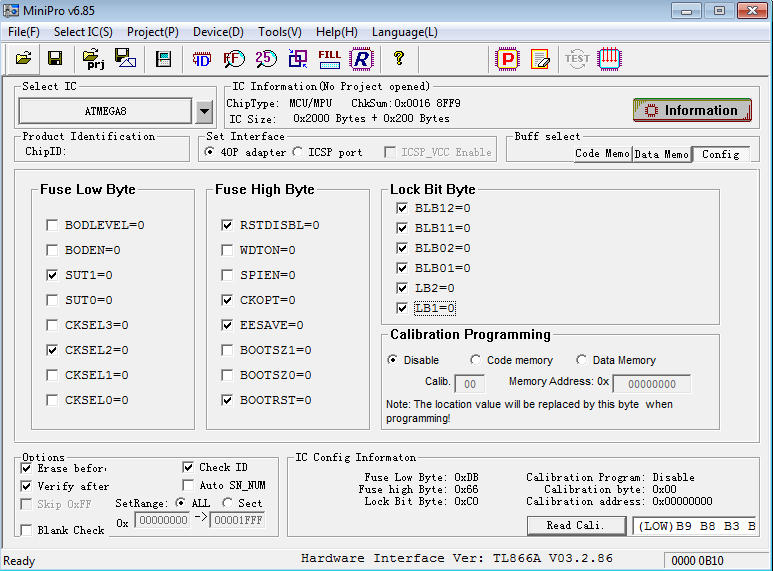
Task: Click the yellow question mark help icon
Action: [x=398, y=59]
